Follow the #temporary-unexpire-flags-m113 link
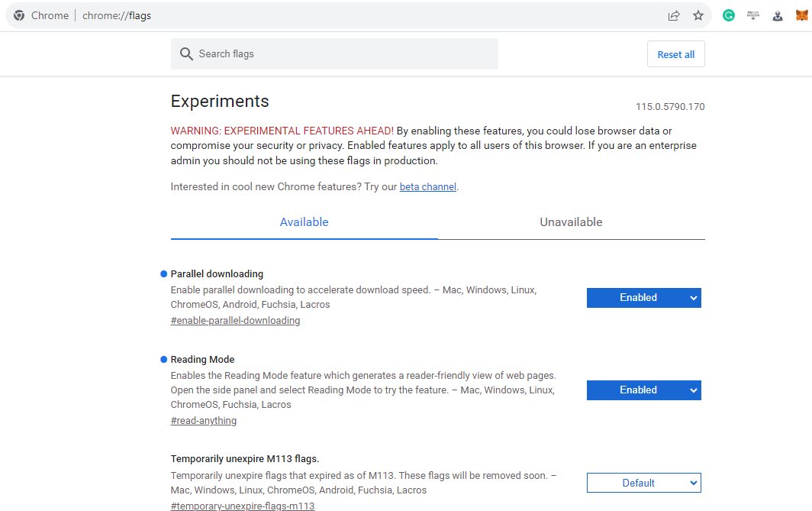This screenshot has height=511, width=812. (x=243, y=506)
